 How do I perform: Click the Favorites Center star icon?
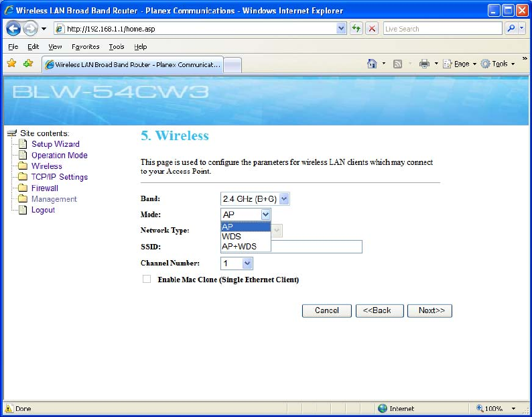11,63
